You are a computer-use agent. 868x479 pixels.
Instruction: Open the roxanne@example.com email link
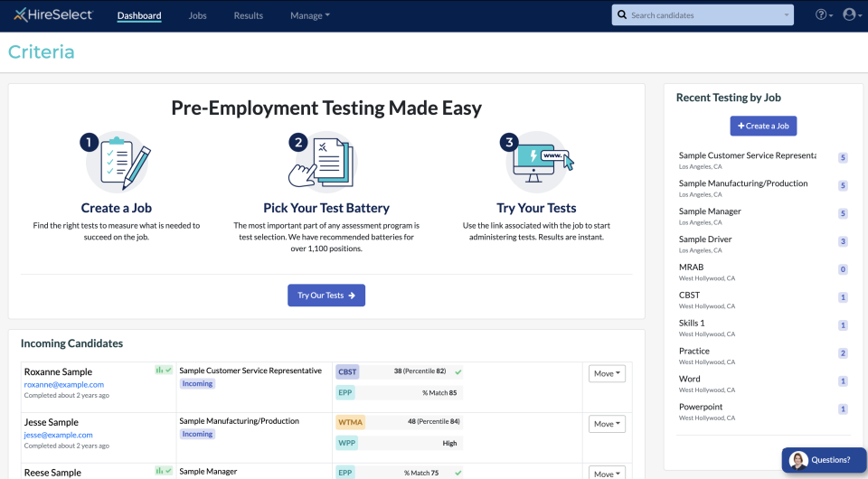click(64, 384)
